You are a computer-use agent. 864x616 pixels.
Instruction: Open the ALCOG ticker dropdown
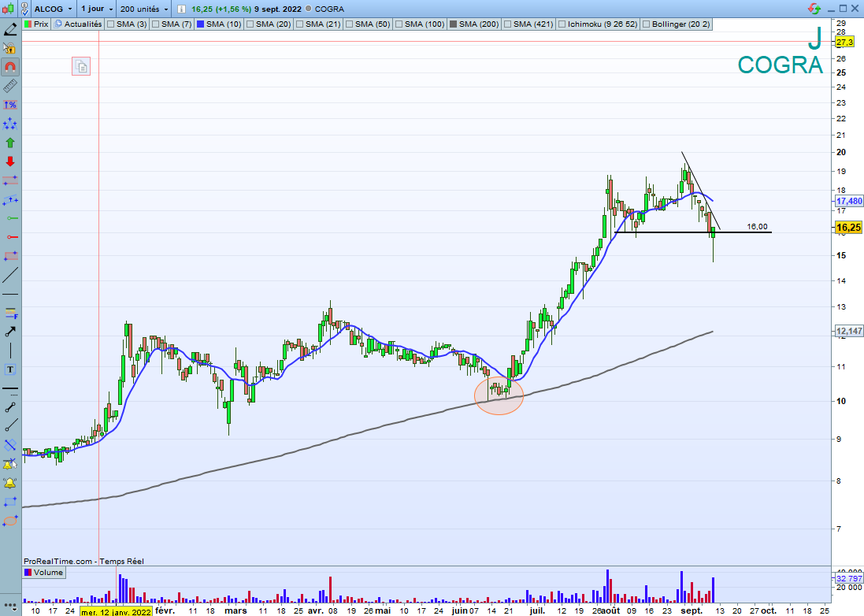(54, 9)
